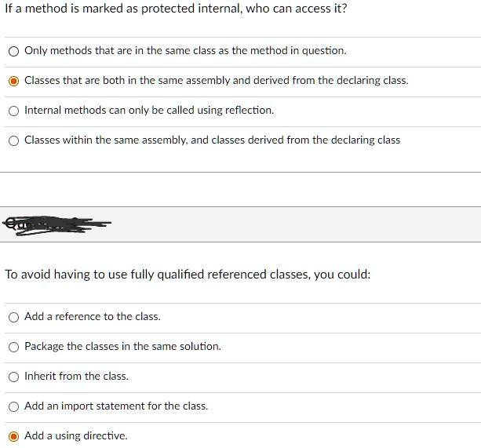
Task: Click the 'Add a using directive.' answer text
Action: coord(76,435)
